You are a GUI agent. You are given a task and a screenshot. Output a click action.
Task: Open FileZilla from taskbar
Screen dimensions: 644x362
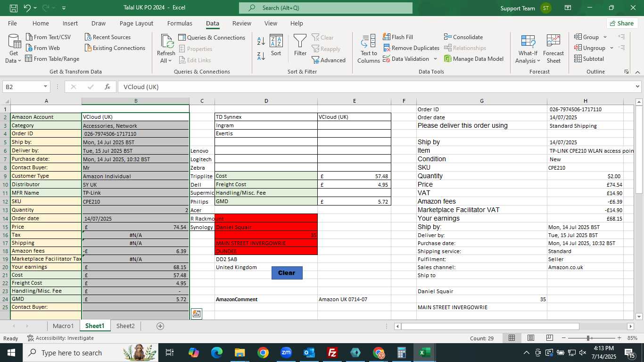332,353
